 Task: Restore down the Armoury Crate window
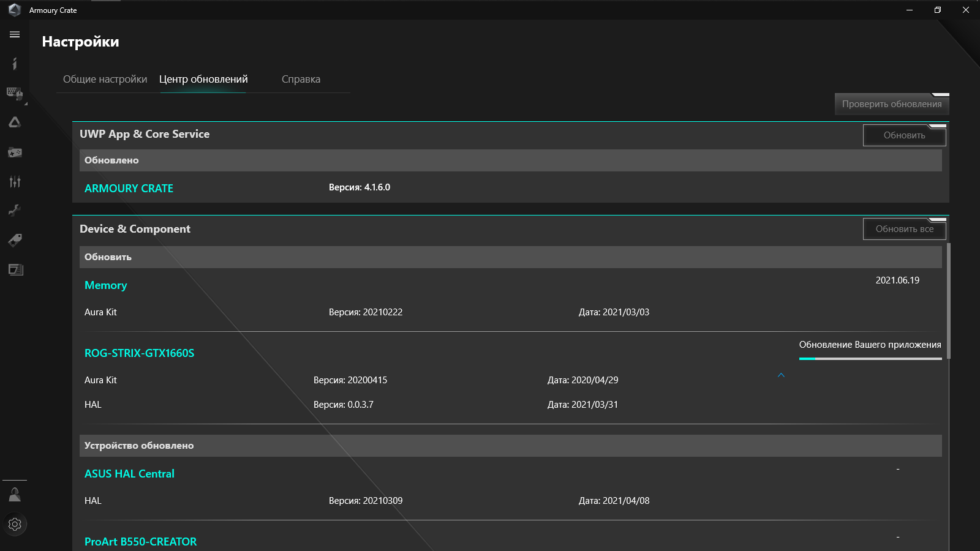click(x=938, y=10)
